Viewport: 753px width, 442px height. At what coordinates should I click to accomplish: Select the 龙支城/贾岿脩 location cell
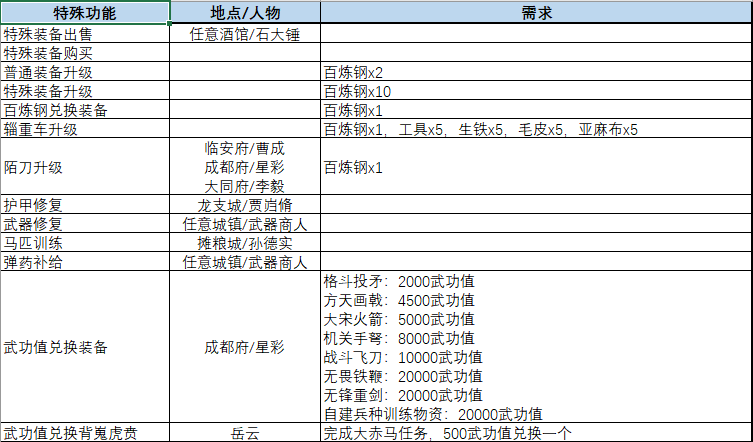(x=244, y=205)
